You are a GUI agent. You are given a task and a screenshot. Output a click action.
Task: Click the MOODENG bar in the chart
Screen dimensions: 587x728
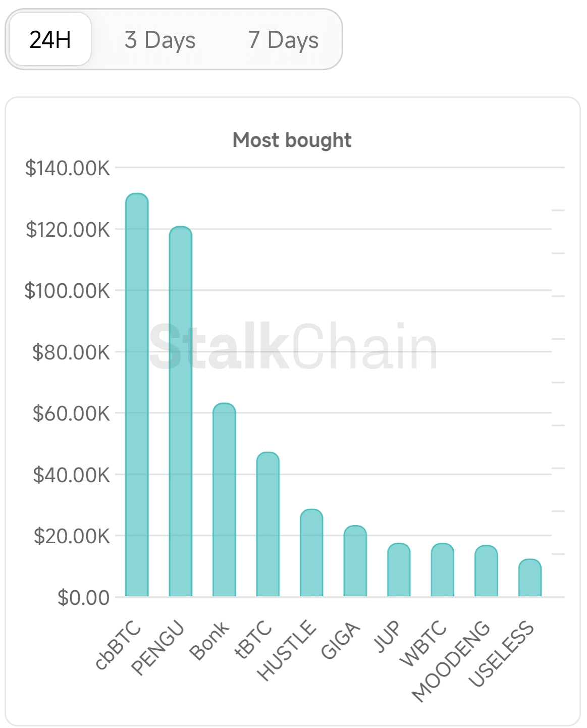[486, 571]
